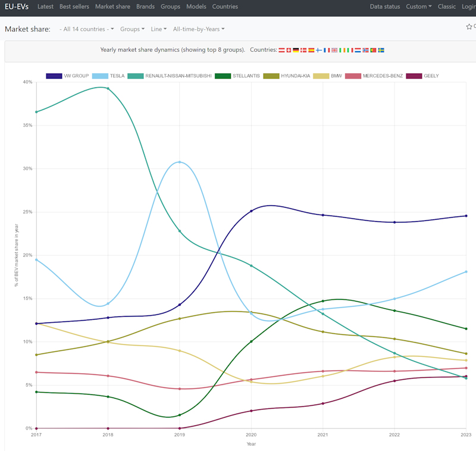Open Best sellers in navigation bar
Viewport: 476px width, 451px height.
click(74, 7)
